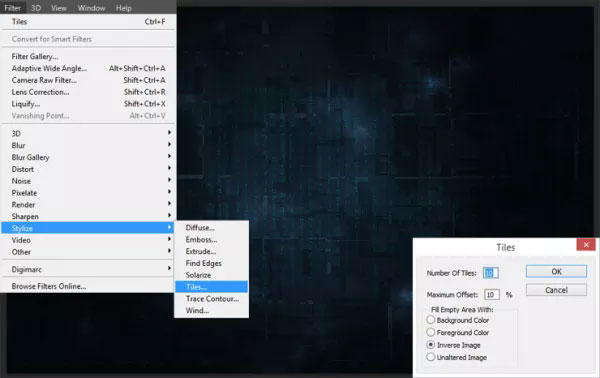The width and height of the screenshot is (600, 378).
Task: Select Tiles in Stylize submenu
Action: (211, 287)
